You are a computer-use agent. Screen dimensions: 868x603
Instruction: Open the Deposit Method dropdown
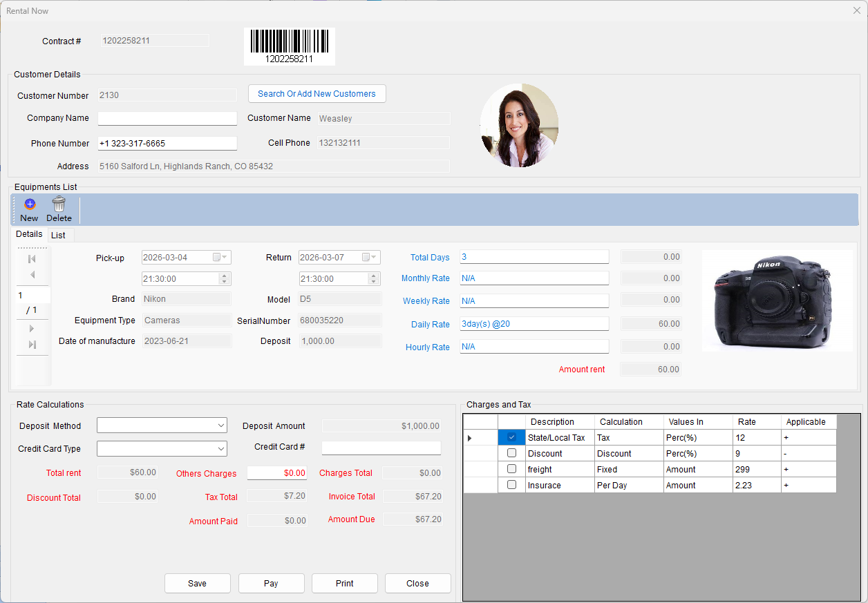point(221,425)
